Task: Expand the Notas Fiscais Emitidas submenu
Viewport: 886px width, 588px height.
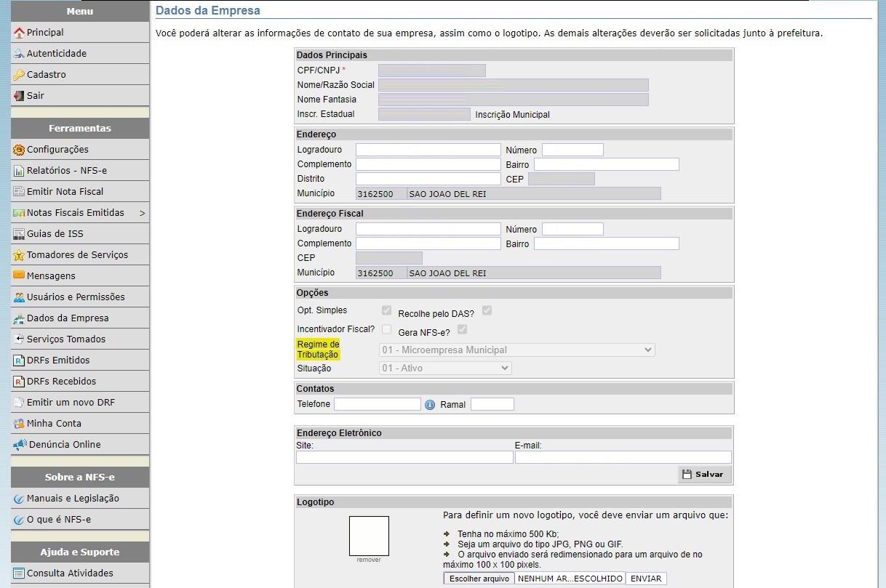Action: coord(142,213)
